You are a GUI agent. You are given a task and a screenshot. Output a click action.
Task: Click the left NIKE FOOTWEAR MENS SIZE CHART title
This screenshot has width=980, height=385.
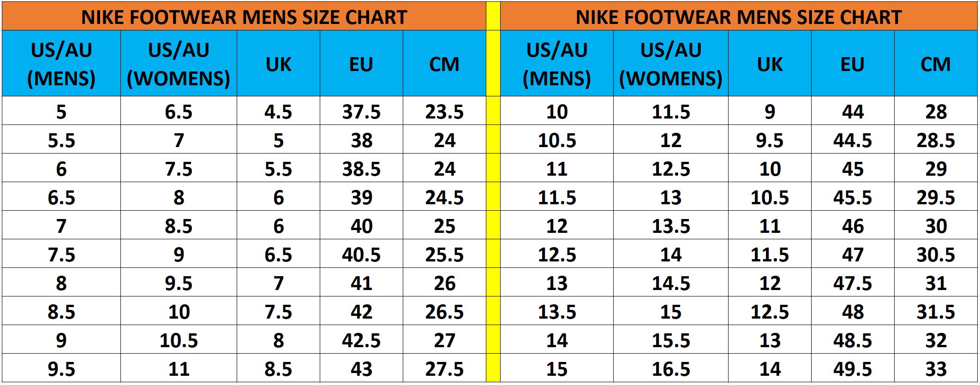tap(244, 17)
